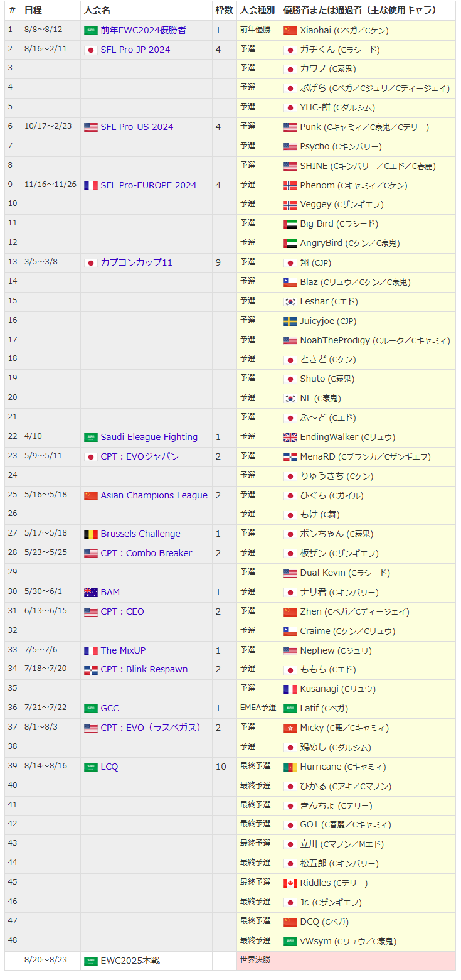Open the GCC tournament link
The height and width of the screenshot is (980, 461).
[x=110, y=708]
